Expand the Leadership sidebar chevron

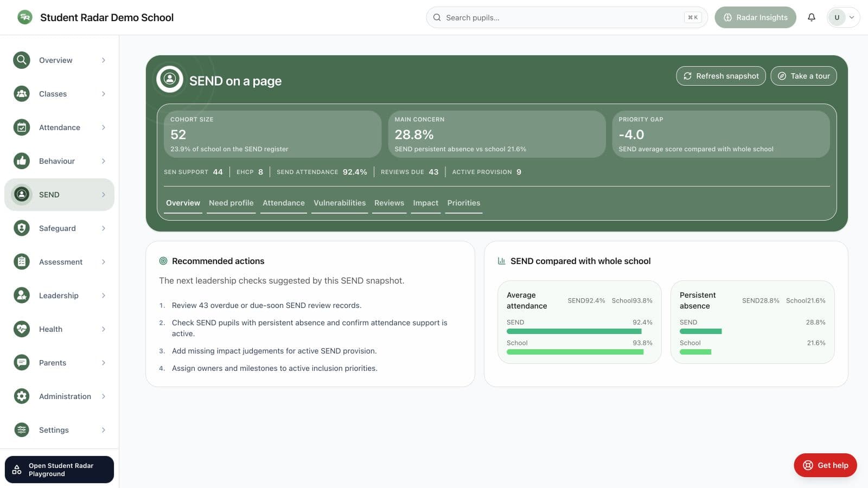104,296
